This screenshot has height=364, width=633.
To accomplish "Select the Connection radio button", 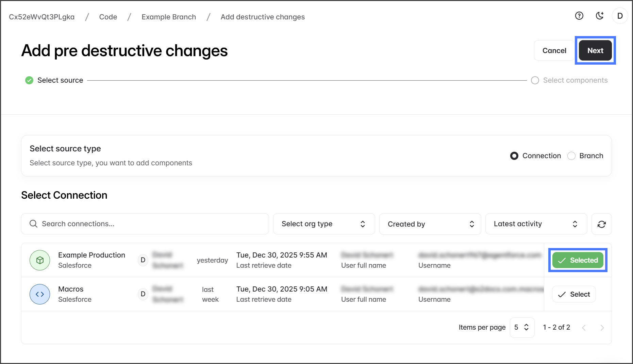I will [514, 156].
